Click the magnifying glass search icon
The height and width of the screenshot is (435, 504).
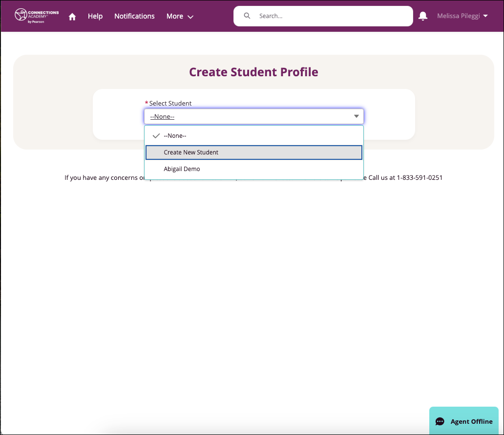tap(247, 16)
